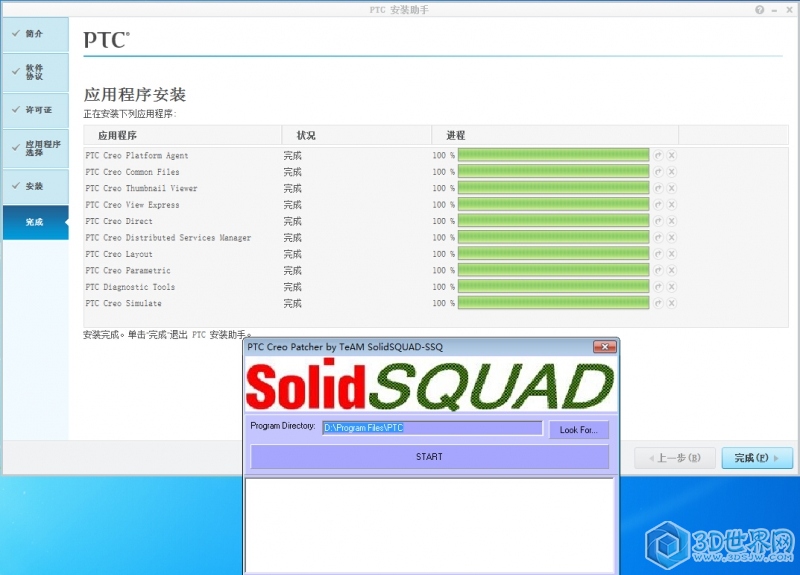Viewport: 800px width, 575px height.
Task: Click the 上一步(B) back button
Action: (674, 458)
